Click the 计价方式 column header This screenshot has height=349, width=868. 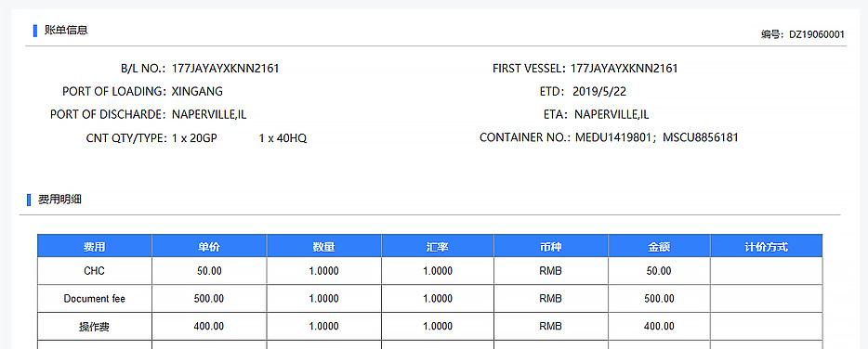coord(767,246)
